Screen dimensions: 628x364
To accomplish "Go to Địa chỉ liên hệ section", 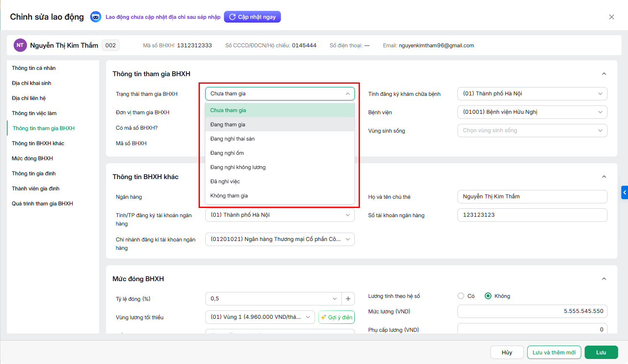I will coord(28,98).
